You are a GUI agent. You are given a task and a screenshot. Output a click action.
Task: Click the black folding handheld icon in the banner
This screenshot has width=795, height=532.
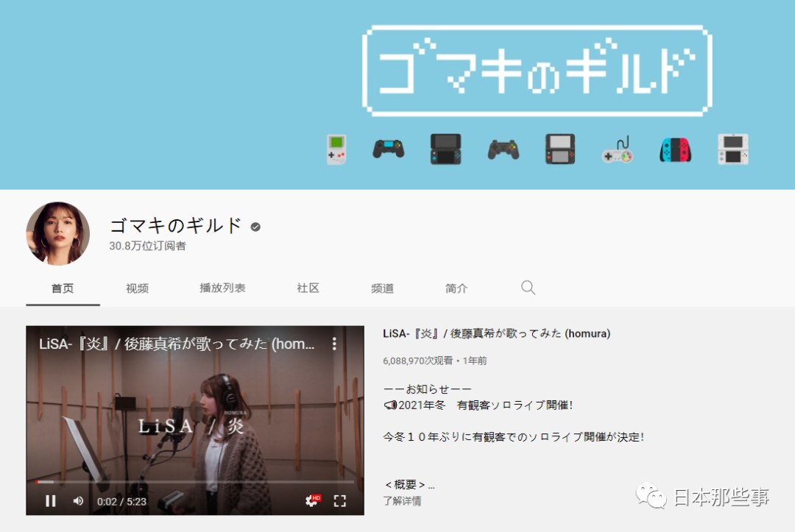[445, 149]
